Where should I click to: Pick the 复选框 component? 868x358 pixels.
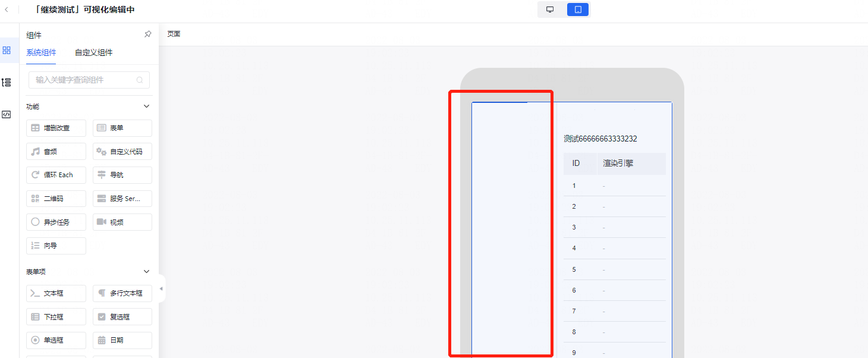[122, 317]
